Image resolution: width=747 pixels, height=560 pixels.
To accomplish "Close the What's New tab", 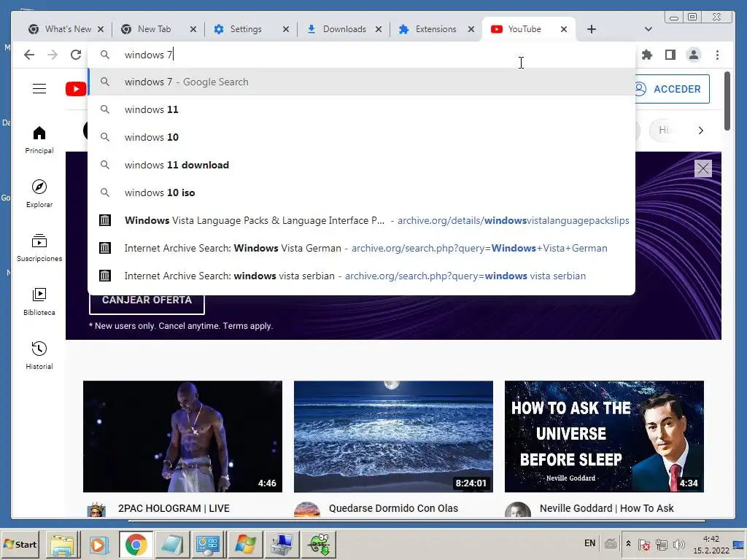I will (101, 29).
